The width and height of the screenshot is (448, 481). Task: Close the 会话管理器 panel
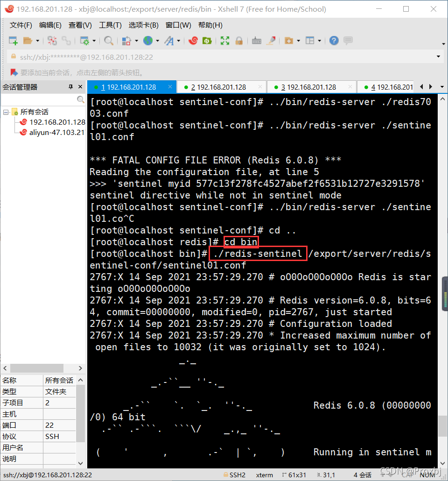80,87
